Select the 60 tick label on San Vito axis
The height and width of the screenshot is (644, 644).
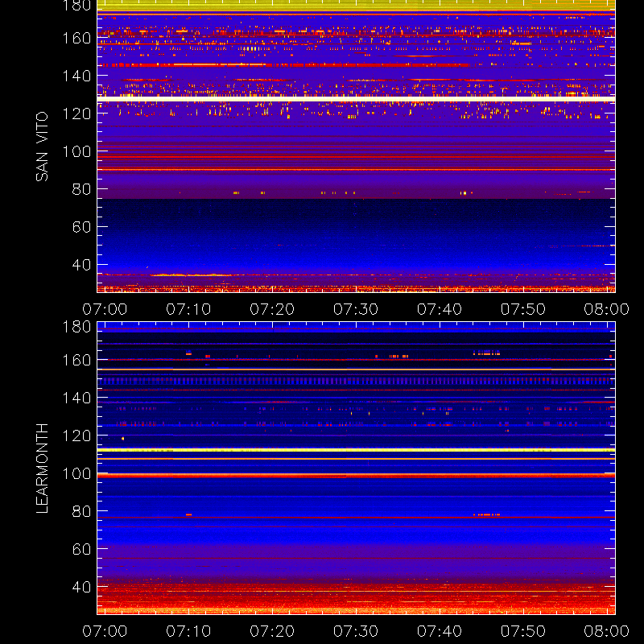tap(81, 227)
